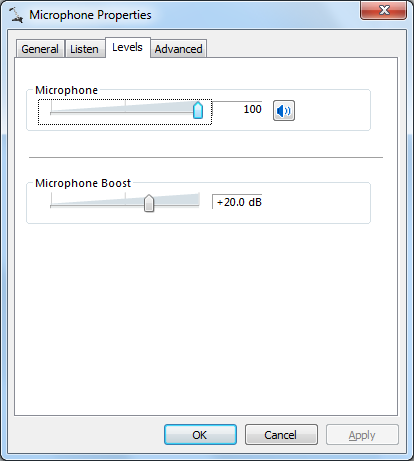
Task: Go to the Advanced tab
Action: coord(178,49)
